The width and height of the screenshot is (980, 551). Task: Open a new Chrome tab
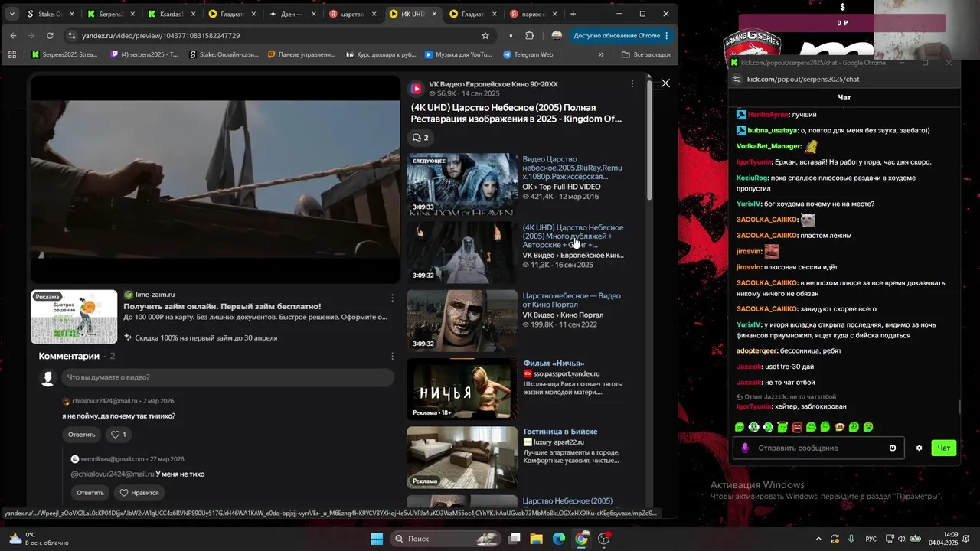pyautogui.click(x=573, y=14)
